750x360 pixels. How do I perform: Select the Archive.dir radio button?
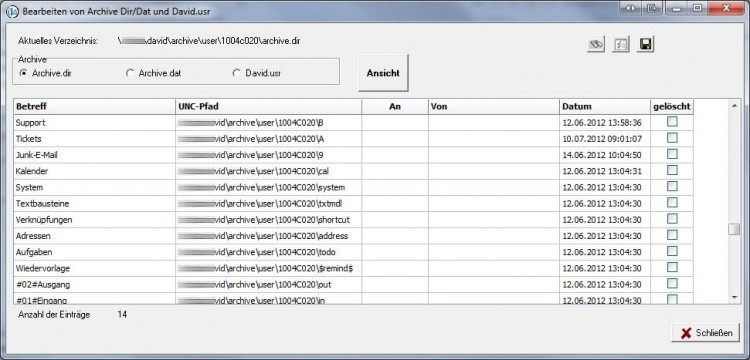(x=45, y=74)
